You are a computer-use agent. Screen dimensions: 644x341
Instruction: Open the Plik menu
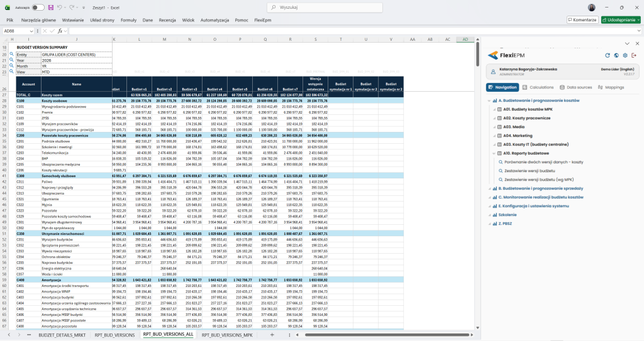pos(10,19)
